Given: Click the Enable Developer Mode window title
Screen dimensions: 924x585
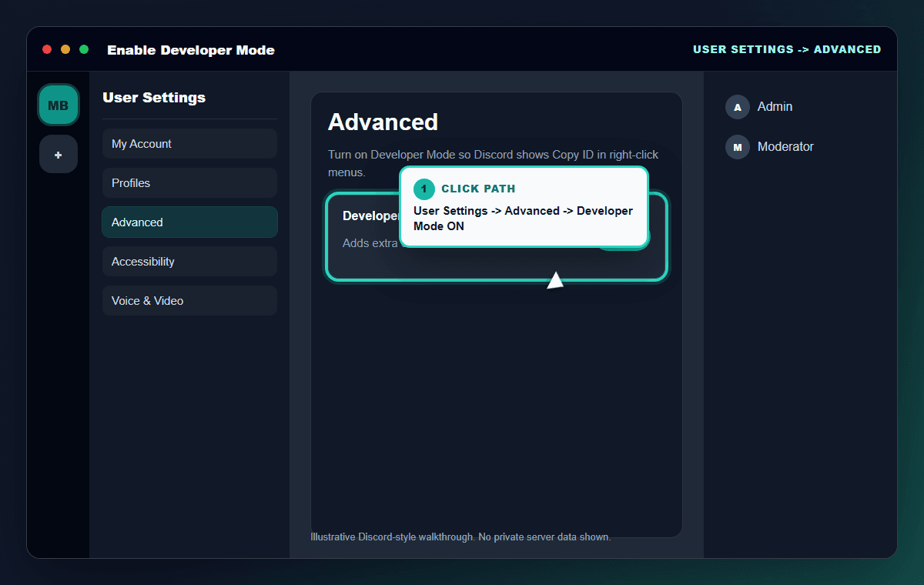Looking at the screenshot, I should click(191, 50).
